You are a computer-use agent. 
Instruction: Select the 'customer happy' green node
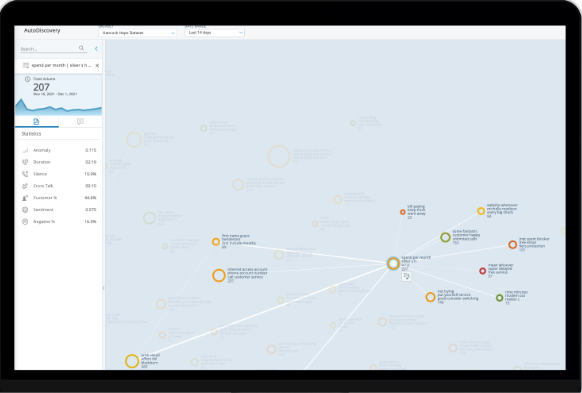pyautogui.click(x=445, y=237)
